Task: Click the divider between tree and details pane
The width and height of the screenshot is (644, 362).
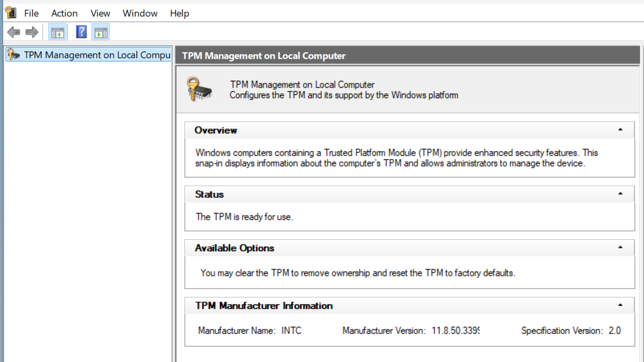Action: tap(174, 203)
